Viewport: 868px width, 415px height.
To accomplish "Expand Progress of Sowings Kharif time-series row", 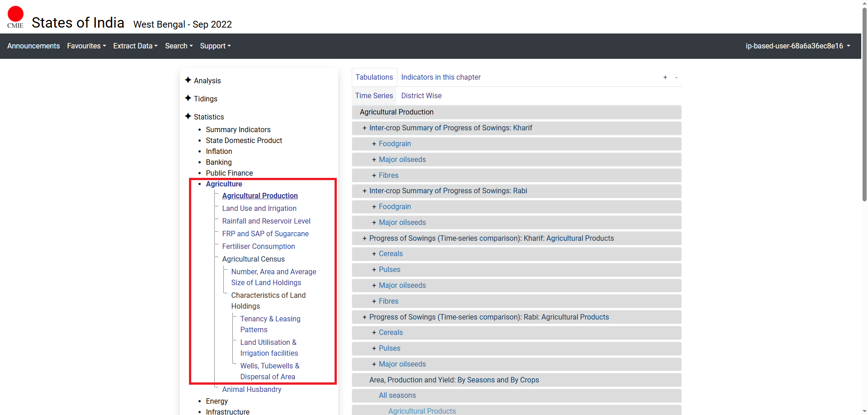I will coord(364,239).
